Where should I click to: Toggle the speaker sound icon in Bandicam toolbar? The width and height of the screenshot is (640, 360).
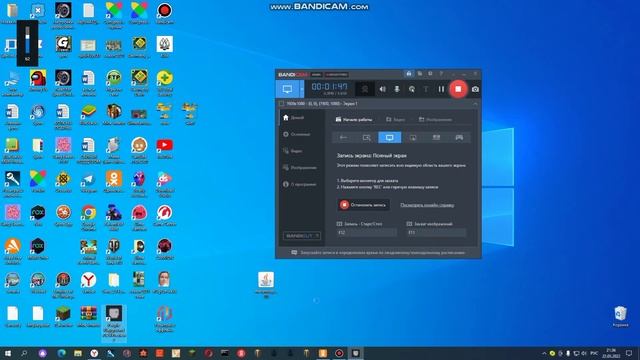pyautogui.click(x=382, y=89)
